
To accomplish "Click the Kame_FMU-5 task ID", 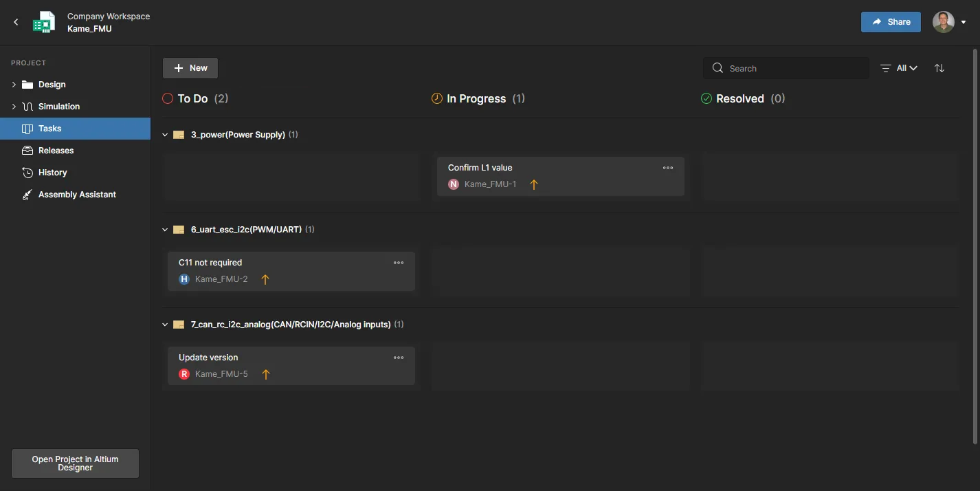I will pyautogui.click(x=221, y=374).
